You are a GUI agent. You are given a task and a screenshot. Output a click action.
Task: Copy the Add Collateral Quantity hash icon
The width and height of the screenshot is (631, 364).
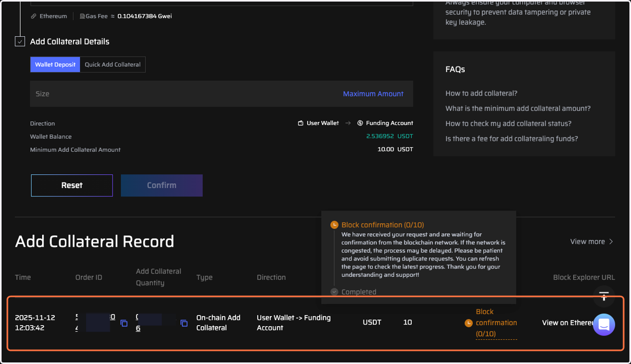(184, 323)
